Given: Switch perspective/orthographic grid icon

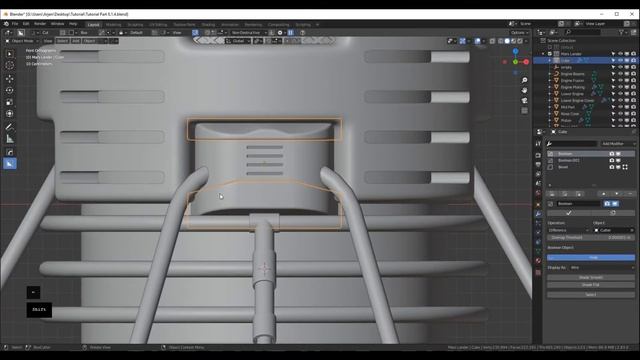Looking at the screenshot, I should coord(524,111).
